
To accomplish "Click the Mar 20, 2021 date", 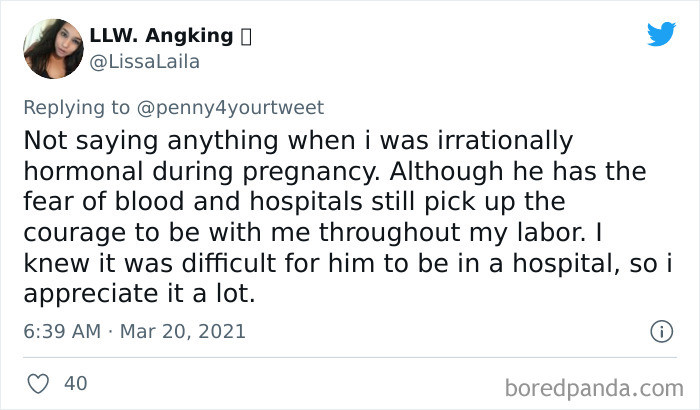I will coord(183,331).
